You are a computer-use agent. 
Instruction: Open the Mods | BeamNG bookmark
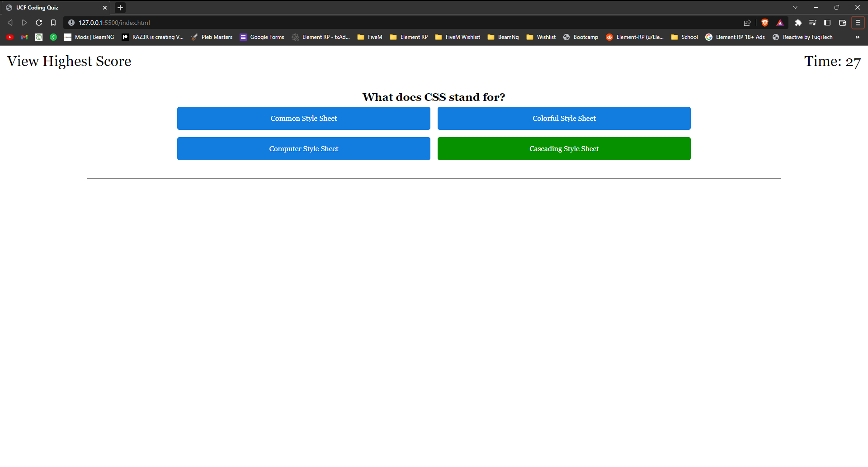pos(90,37)
